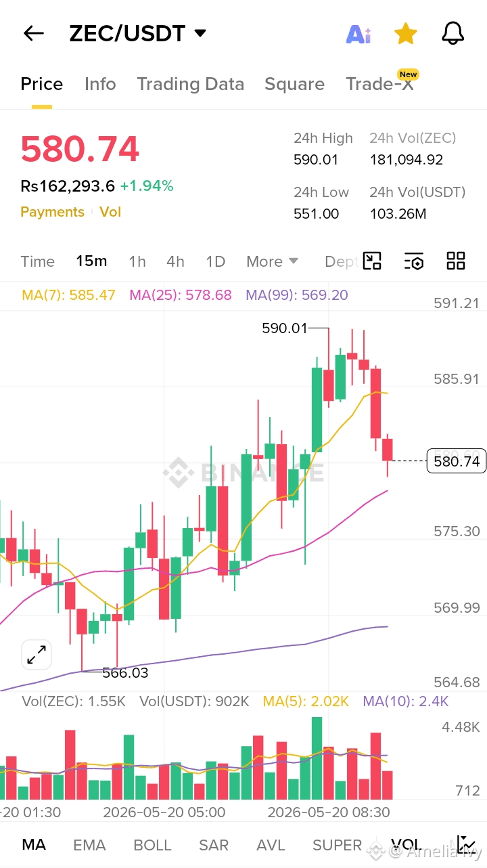Click the Vol(USDT): 902K label
This screenshot has width=487, height=868.
coord(195,701)
